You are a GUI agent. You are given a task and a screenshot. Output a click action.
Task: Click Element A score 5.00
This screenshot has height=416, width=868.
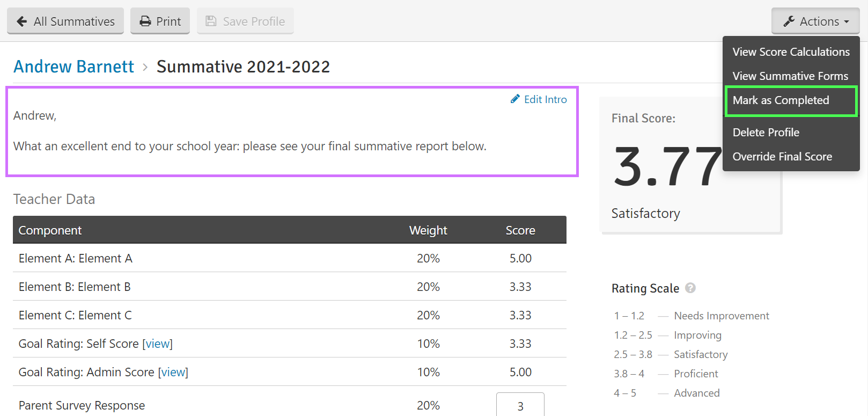(x=520, y=258)
